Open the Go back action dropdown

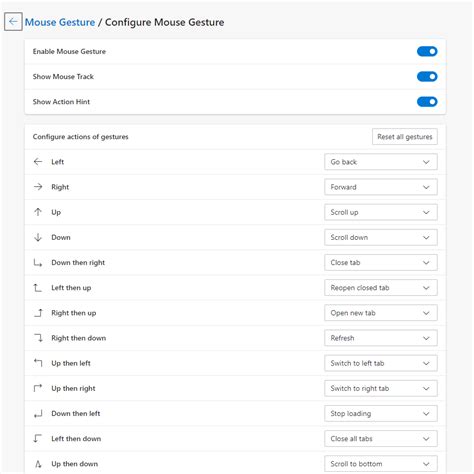click(381, 162)
